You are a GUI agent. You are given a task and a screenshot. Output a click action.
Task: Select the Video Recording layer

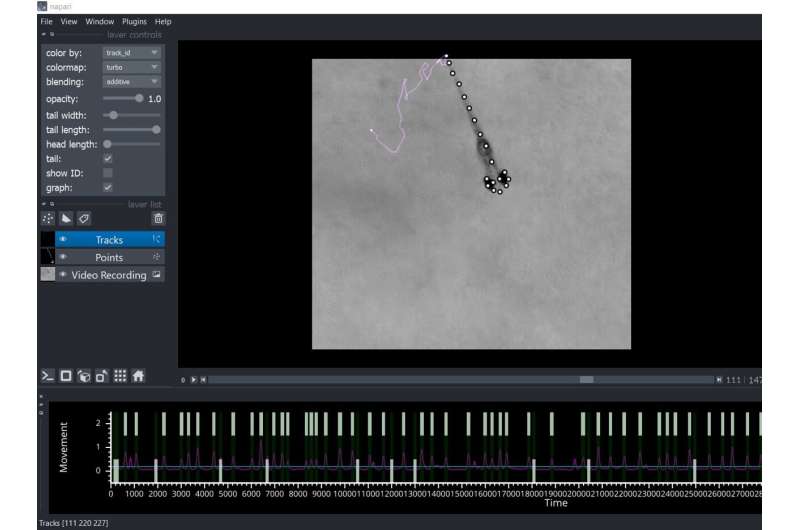[x=109, y=274]
